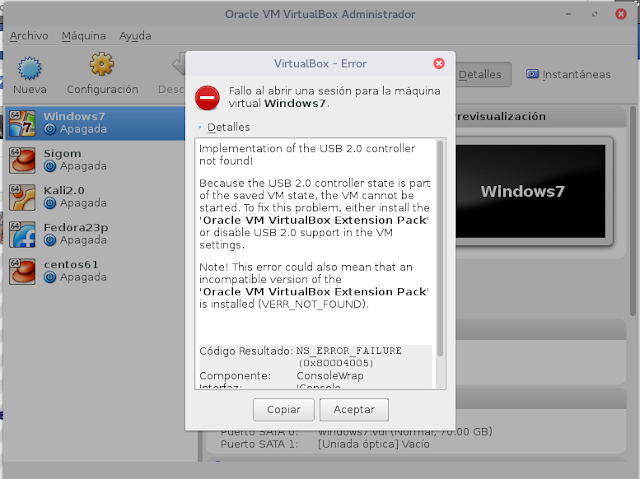Open Configuración gear icon in toolbar
The width and height of the screenshot is (640, 479).
(x=102, y=64)
